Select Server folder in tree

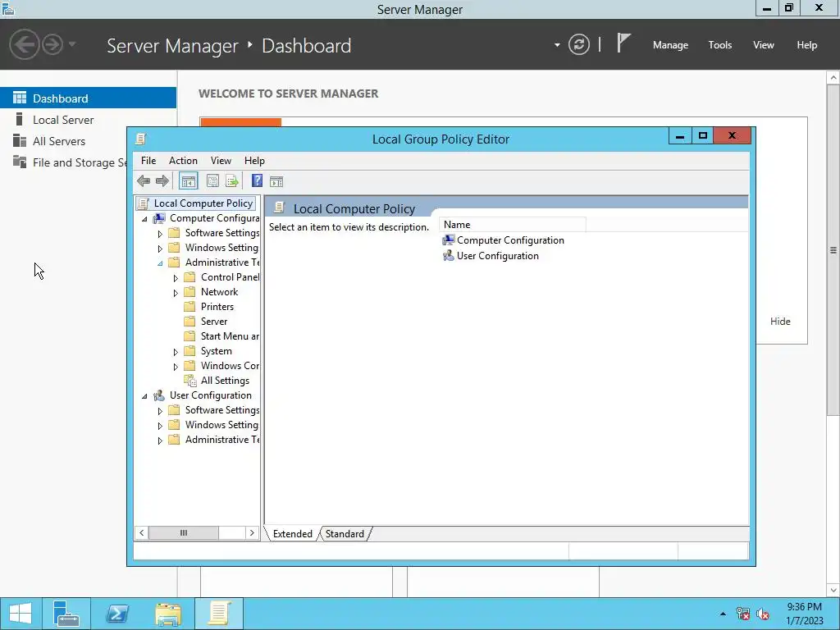tap(206, 322)
